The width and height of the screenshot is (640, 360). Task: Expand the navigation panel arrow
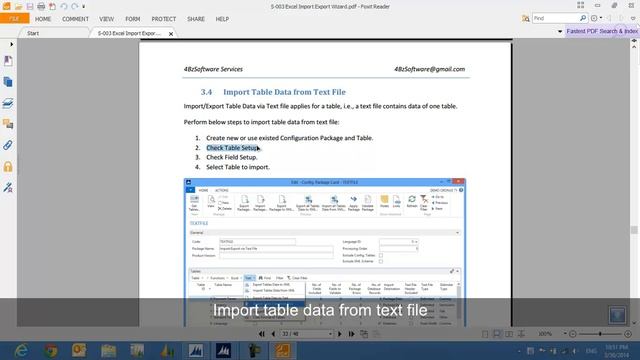(11, 44)
